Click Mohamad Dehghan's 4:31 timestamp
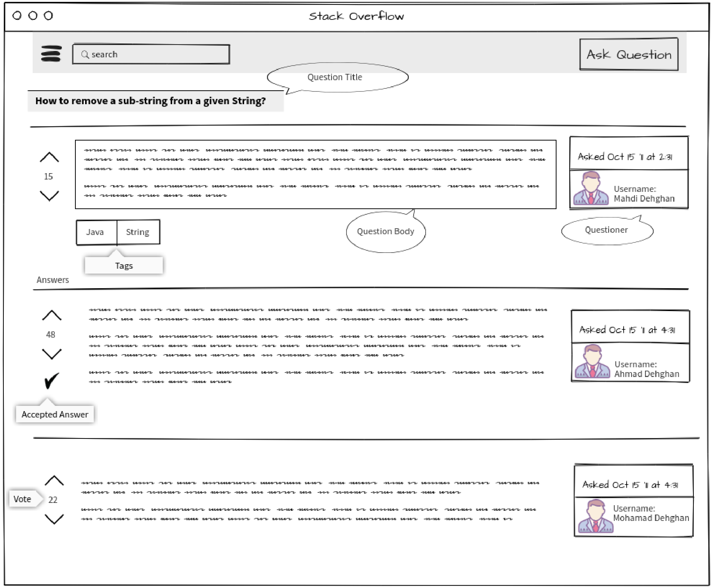Viewport: 714px width, 588px height. (630, 485)
